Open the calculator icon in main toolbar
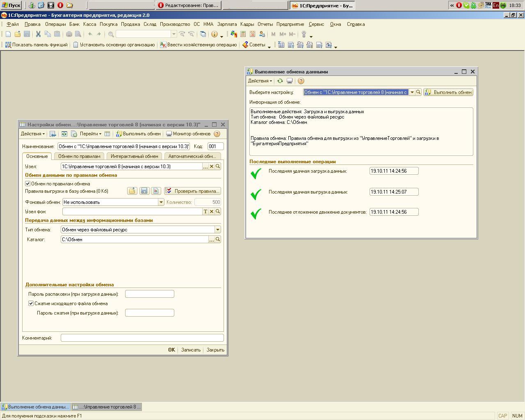This screenshot has width=525, height=420. pos(243,34)
